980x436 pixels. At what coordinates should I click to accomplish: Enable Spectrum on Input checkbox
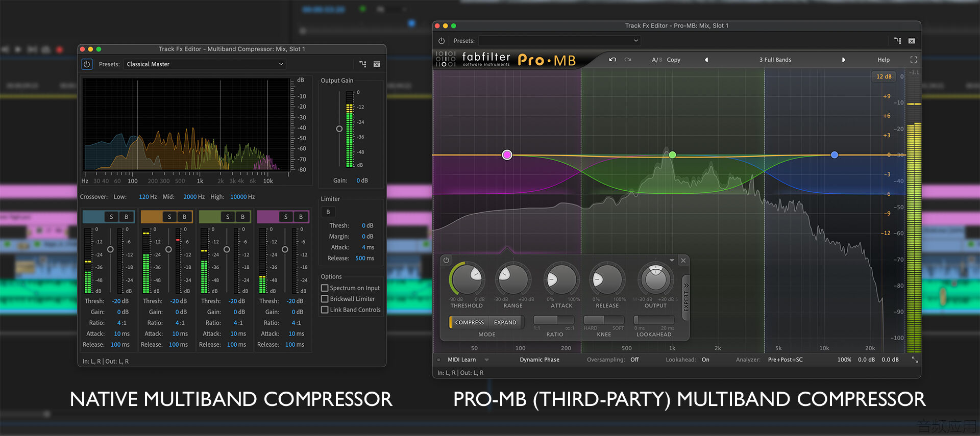tap(324, 288)
